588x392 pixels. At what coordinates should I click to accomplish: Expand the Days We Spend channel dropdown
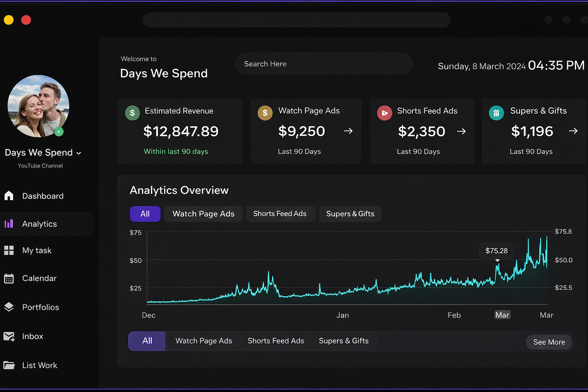79,153
